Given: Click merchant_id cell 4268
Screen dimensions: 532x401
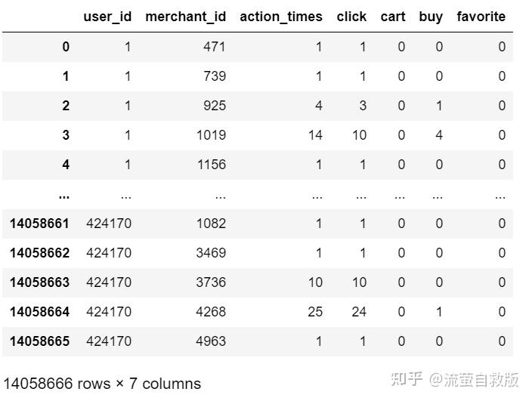Looking at the screenshot, I should click(210, 312).
